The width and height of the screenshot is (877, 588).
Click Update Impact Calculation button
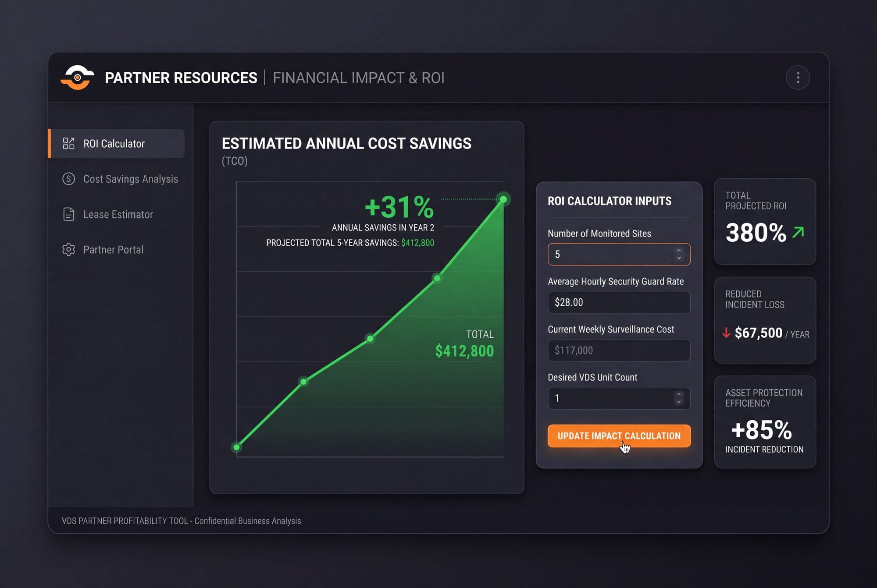click(x=619, y=436)
